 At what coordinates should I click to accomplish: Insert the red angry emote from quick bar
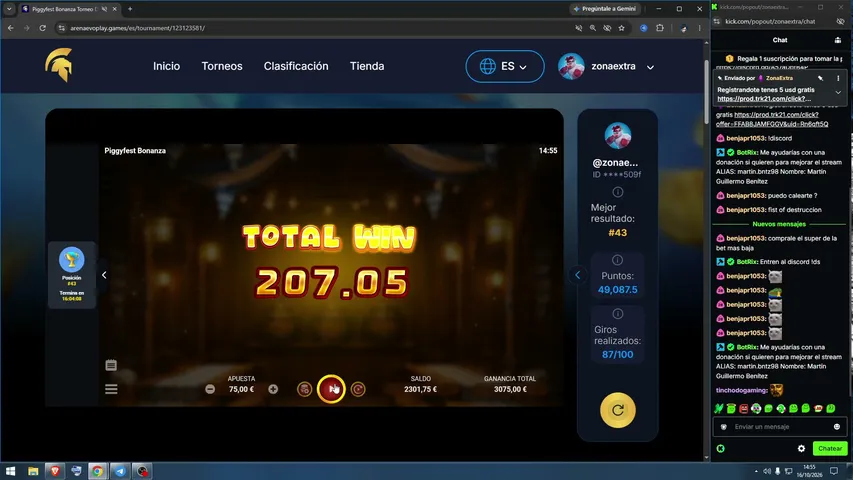(744, 408)
